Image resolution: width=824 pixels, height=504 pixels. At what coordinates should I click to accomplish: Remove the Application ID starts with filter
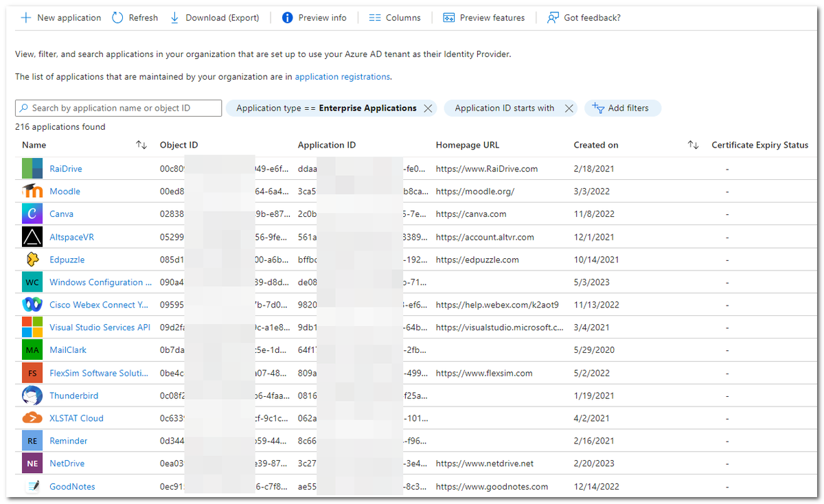click(569, 108)
